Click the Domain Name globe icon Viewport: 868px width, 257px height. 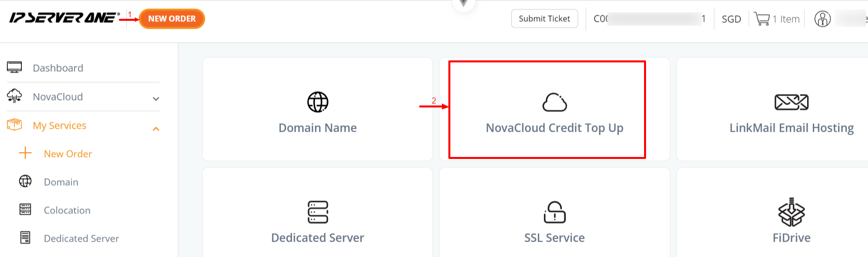coord(318,102)
